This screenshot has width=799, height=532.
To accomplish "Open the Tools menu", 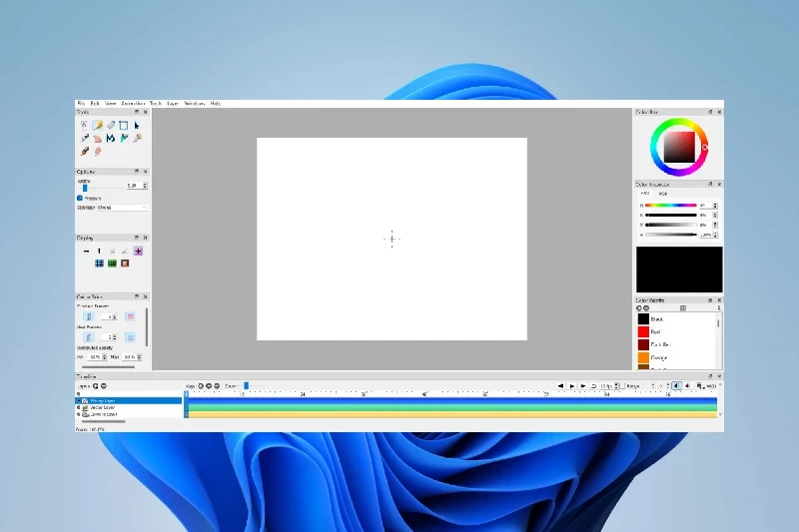I will (156, 104).
